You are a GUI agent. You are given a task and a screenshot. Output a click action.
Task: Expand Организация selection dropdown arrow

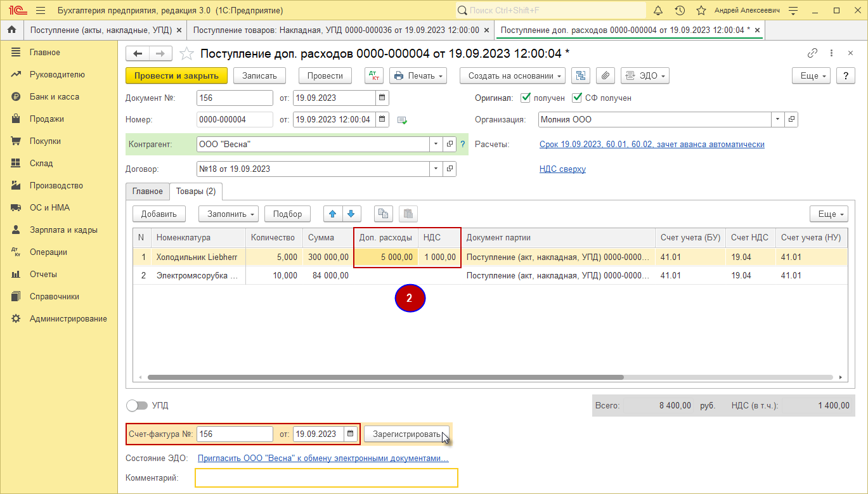778,119
